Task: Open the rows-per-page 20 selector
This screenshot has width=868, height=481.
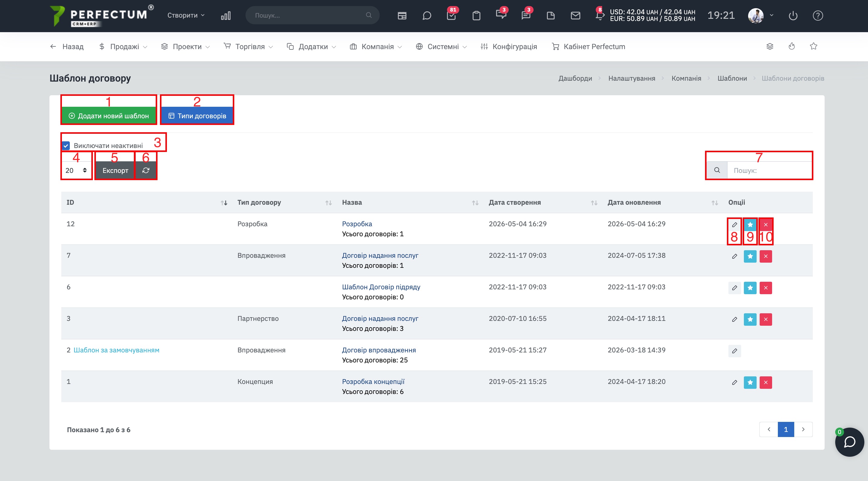Action: click(x=76, y=170)
